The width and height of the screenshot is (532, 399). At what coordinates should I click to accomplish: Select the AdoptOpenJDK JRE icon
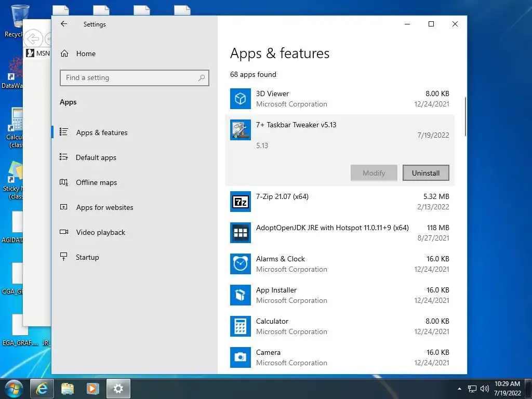coord(240,233)
